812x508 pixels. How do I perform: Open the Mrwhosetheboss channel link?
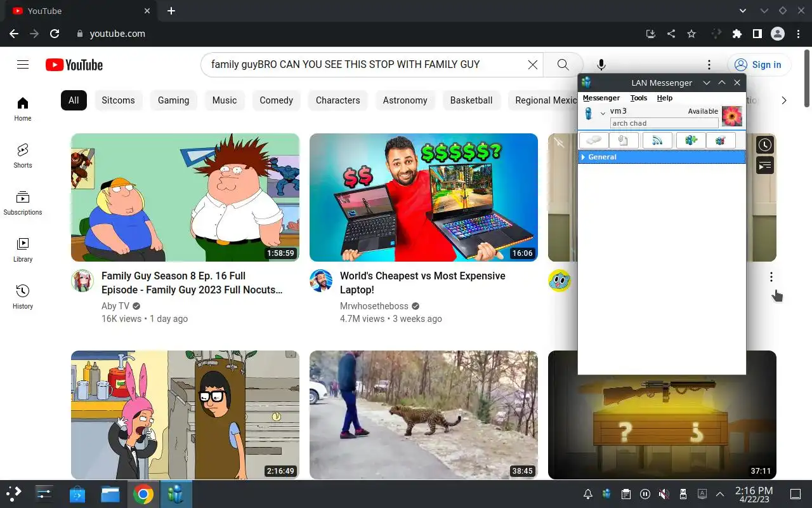pyautogui.click(x=374, y=306)
